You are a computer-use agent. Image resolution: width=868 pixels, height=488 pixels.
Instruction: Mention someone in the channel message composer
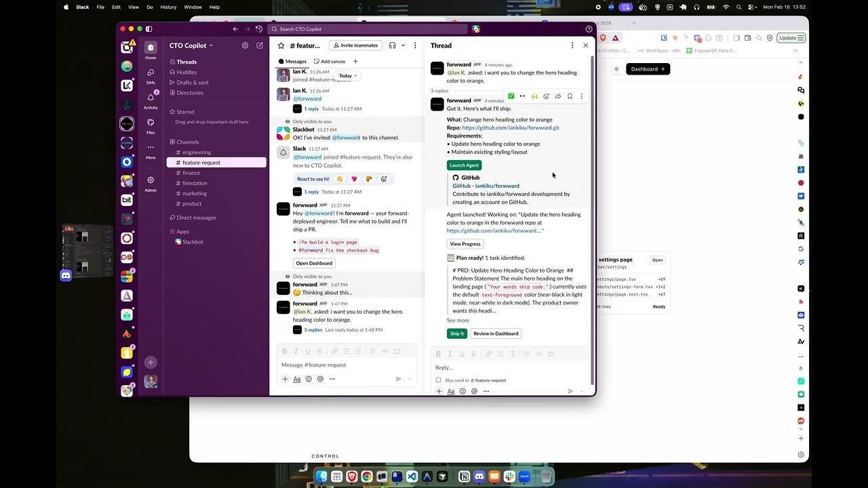click(320, 379)
